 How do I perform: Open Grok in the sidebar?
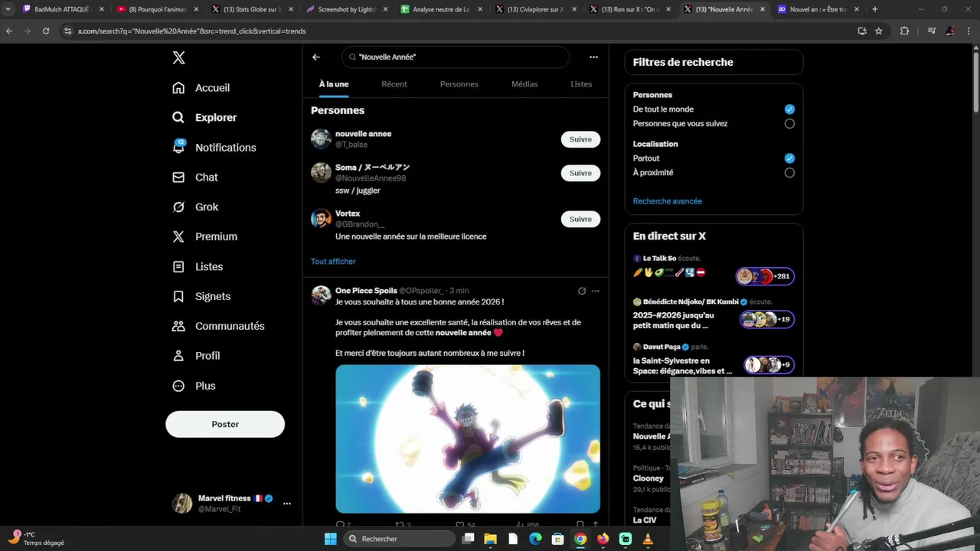pyautogui.click(x=195, y=207)
